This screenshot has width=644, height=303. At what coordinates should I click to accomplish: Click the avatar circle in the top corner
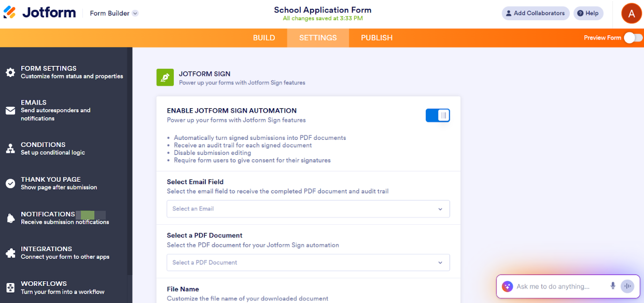click(x=631, y=13)
